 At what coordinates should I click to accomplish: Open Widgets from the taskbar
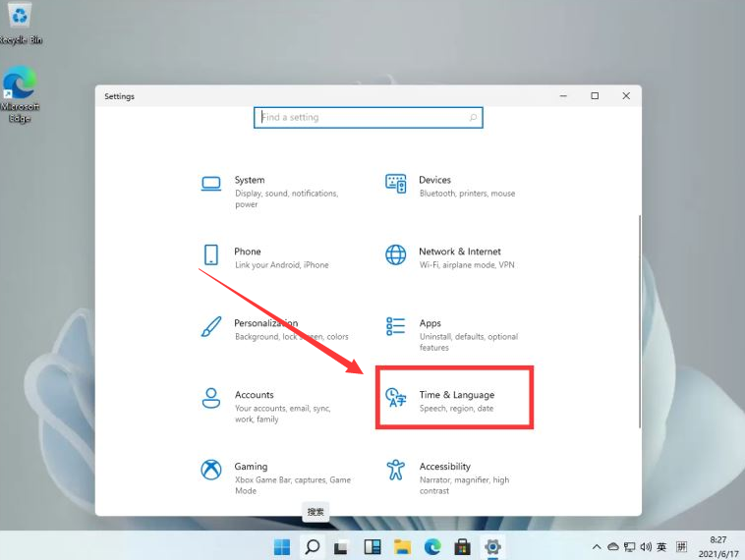[x=372, y=547]
